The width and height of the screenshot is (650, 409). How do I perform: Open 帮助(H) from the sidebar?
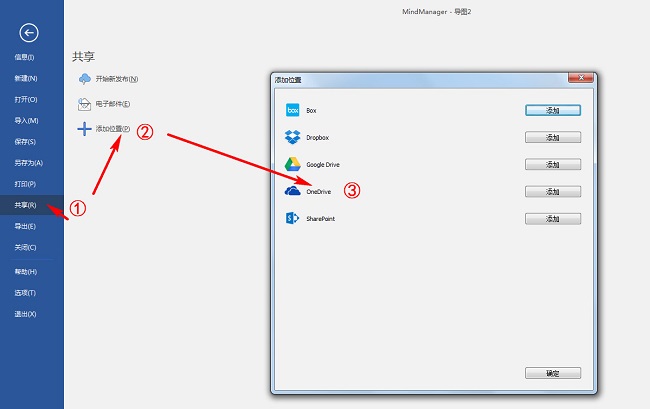(x=26, y=272)
